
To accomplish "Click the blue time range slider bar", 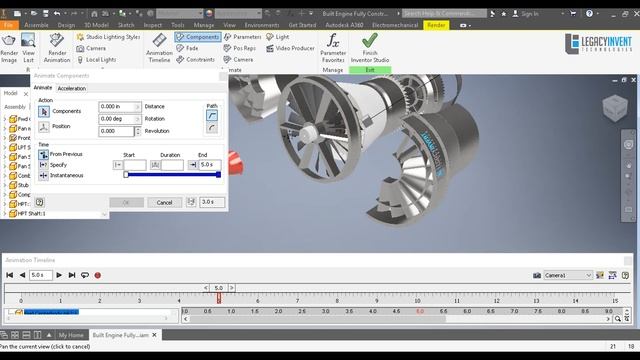I will (x=172, y=175).
